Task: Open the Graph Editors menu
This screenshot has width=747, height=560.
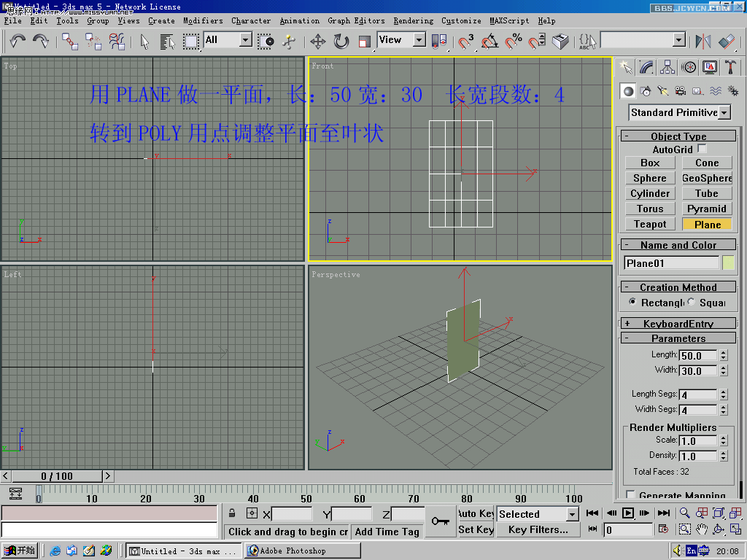Action: tap(356, 21)
